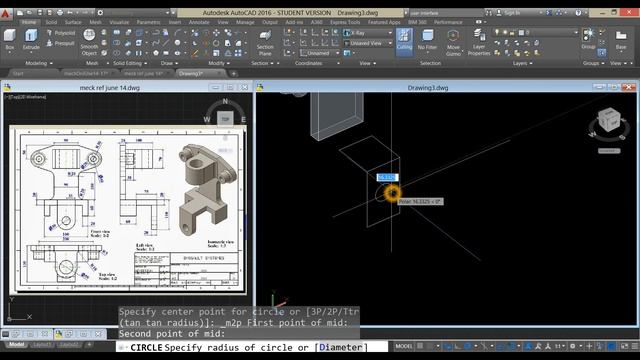Switch to the Solid ribbon tab

pyautogui.click(x=51, y=22)
